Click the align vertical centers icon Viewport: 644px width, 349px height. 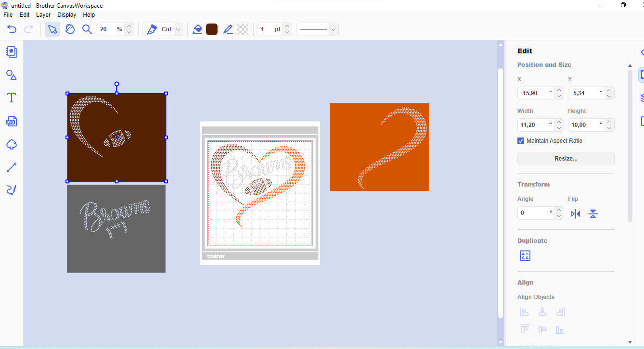542,329
